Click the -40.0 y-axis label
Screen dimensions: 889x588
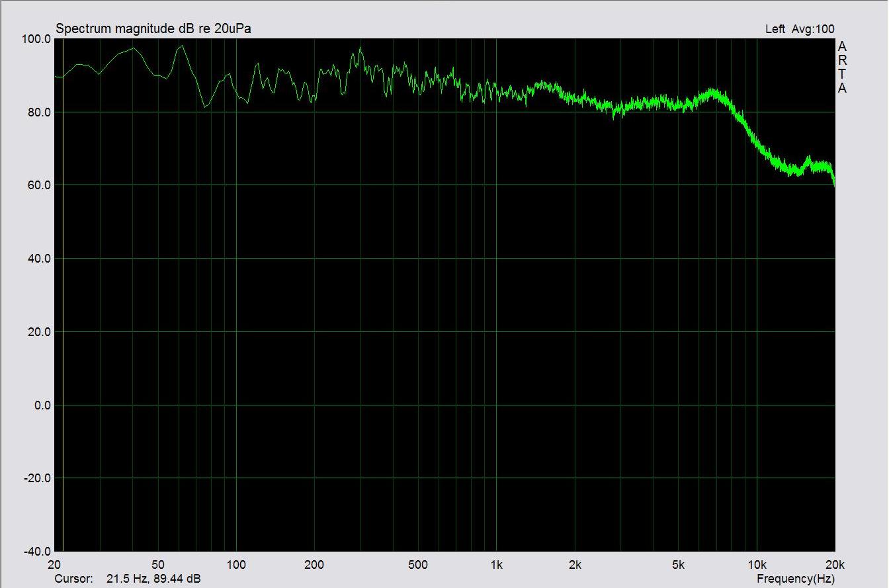(x=38, y=552)
